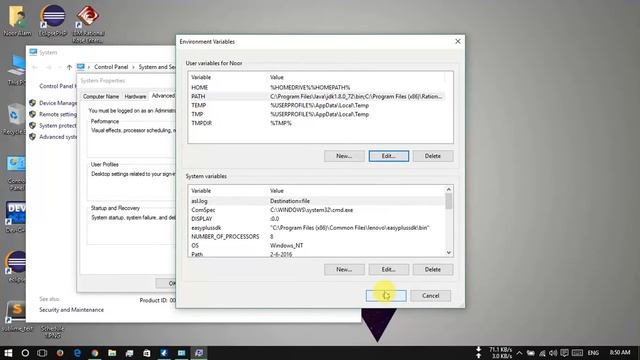Select the Dev-C++ desktop shortcut

click(x=16, y=217)
